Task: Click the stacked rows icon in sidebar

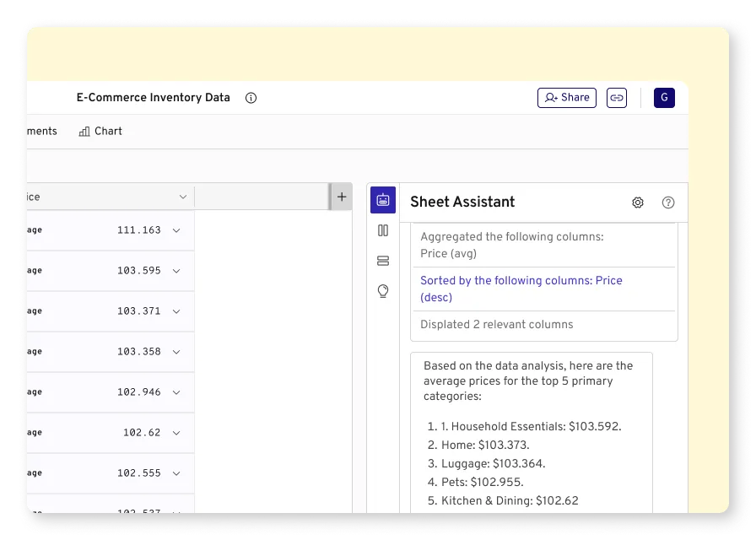Action: pos(383,261)
